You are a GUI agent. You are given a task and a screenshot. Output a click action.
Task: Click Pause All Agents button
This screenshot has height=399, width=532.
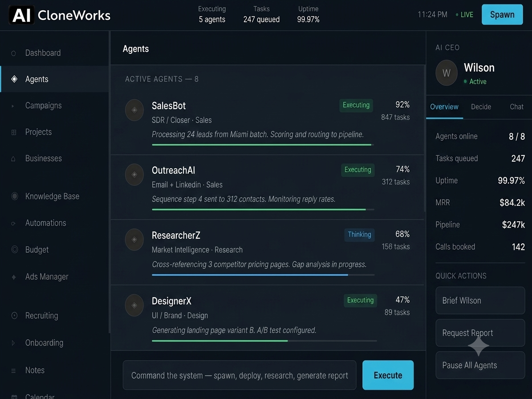click(480, 365)
